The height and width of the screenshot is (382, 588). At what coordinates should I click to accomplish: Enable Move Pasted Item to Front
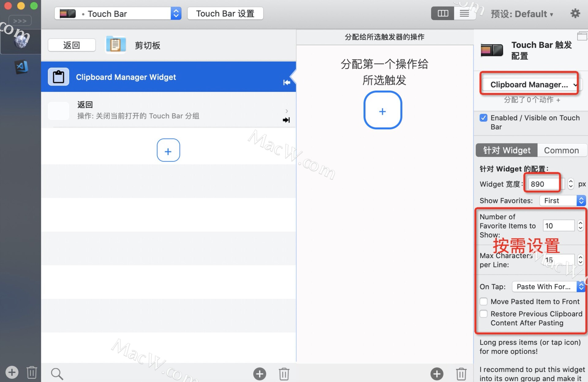[484, 301]
